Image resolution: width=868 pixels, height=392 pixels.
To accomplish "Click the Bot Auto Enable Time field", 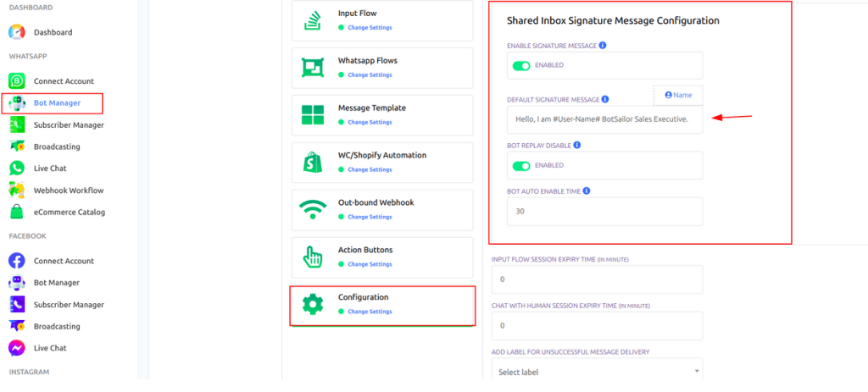I will point(604,212).
